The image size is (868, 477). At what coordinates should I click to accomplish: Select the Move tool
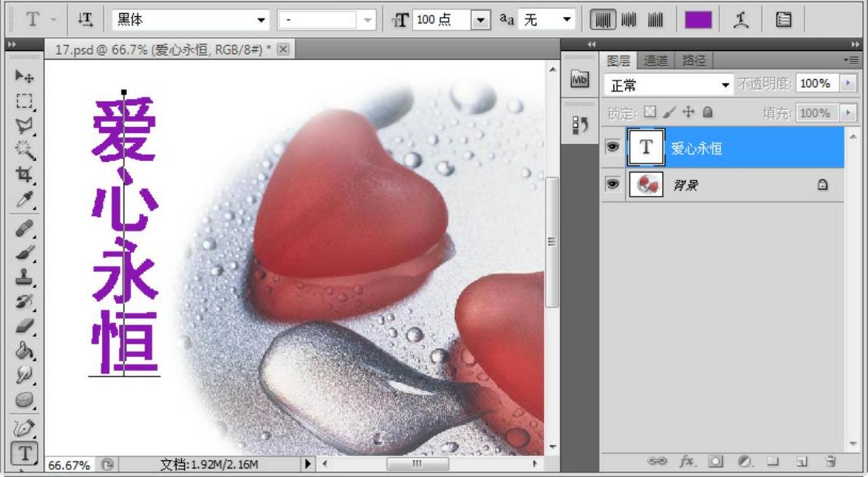(x=25, y=77)
